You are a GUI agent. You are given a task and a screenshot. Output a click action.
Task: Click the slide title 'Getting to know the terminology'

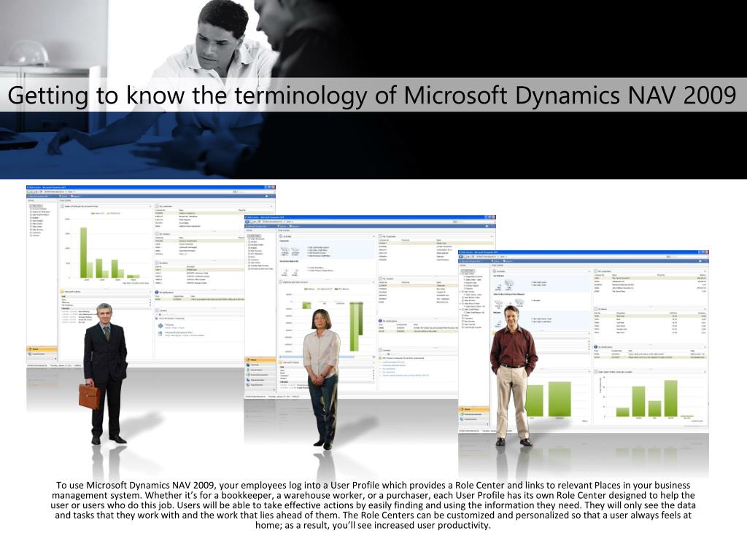click(189, 95)
